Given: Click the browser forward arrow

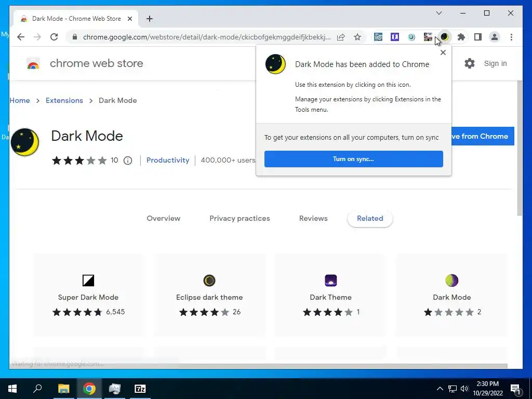Looking at the screenshot, I should pyautogui.click(x=37, y=37).
